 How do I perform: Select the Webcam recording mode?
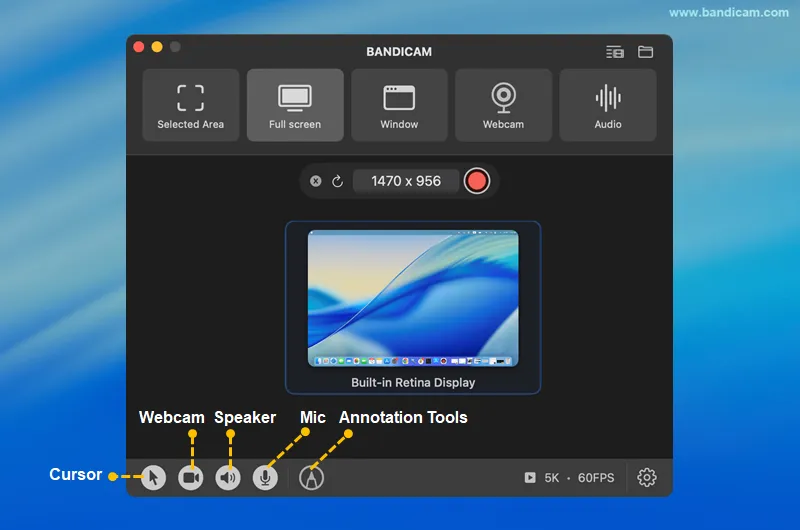point(503,105)
